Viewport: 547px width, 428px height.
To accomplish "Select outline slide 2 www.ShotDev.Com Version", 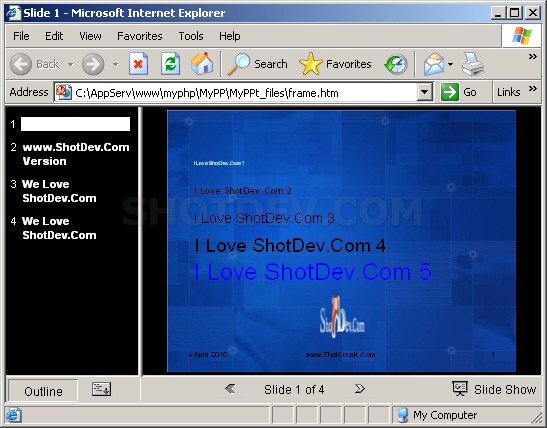I will [76, 154].
